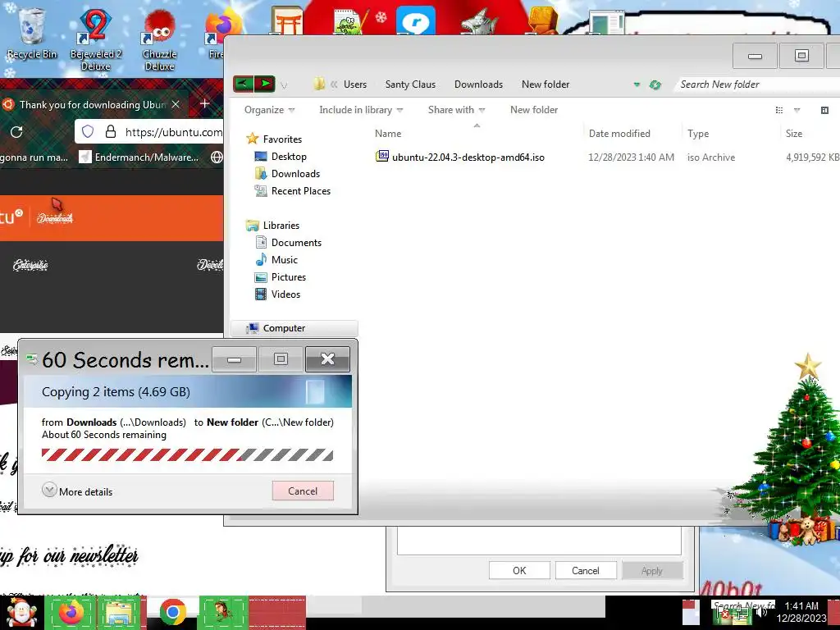Open the Share with menu
This screenshot has width=840, height=630.
point(456,110)
